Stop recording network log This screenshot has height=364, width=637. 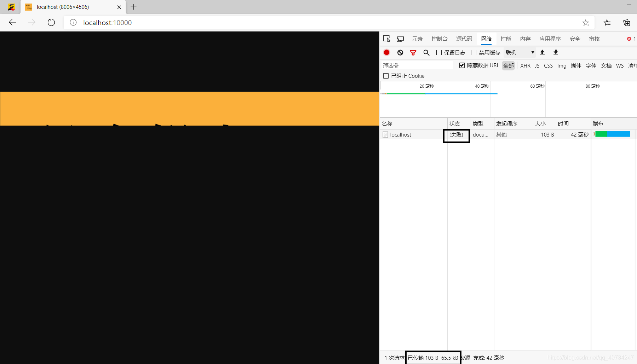386,52
